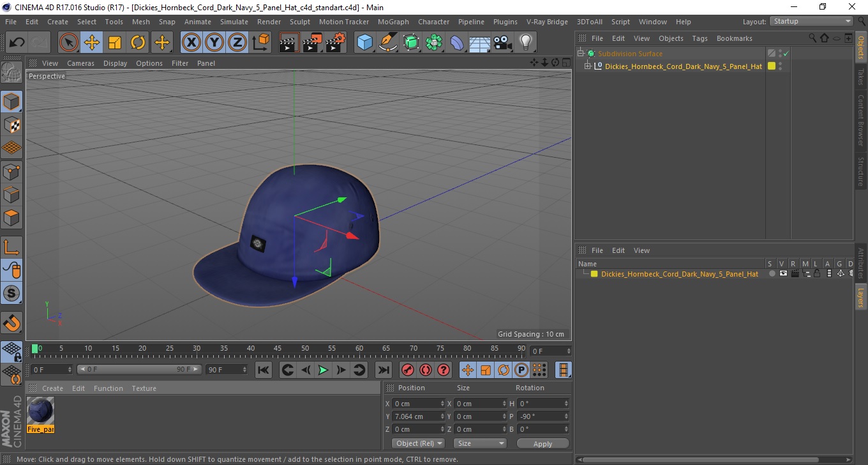This screenshot has width=868, height=465.
Task: Render to Picture Viewer
Action: click(x=312, y=43)
